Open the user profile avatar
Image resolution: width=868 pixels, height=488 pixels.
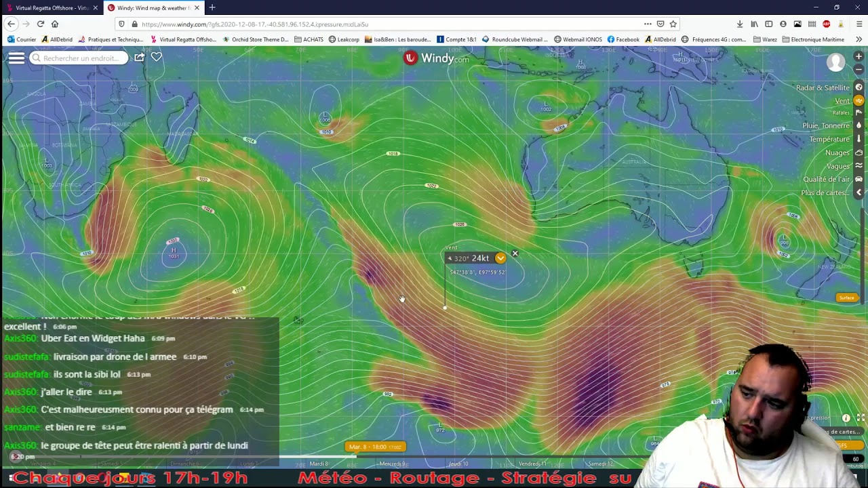pyautogui.click(x=836, y=62)
